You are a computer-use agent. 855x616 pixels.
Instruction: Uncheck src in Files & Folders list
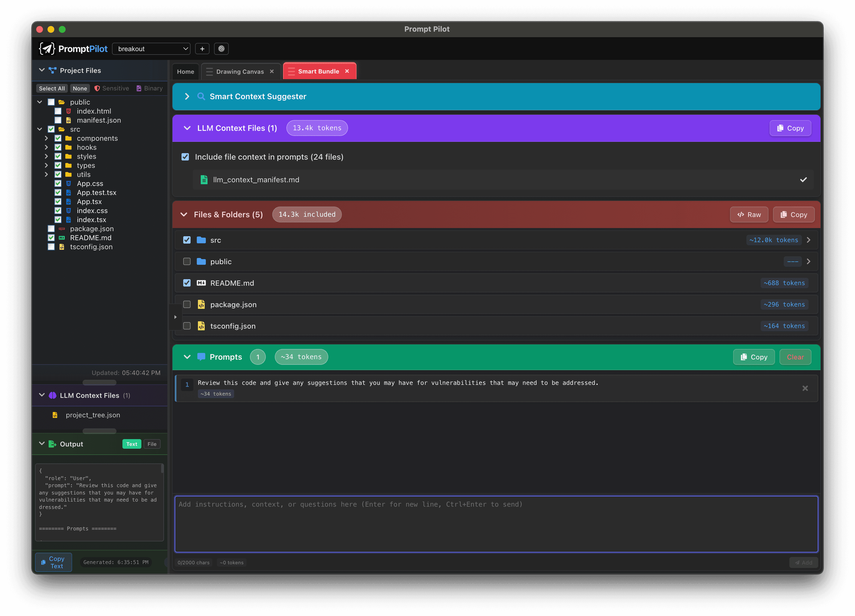[x=187, y=240]
